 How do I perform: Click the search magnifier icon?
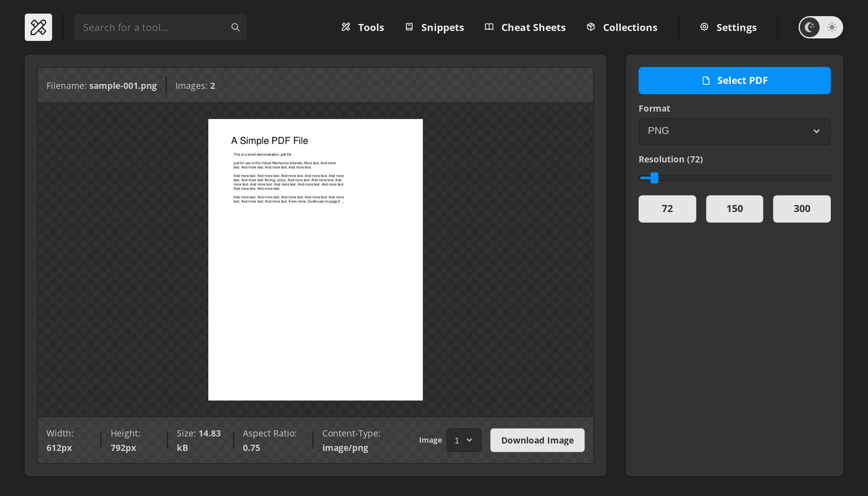pyautogui.click(x=236, y=27)
